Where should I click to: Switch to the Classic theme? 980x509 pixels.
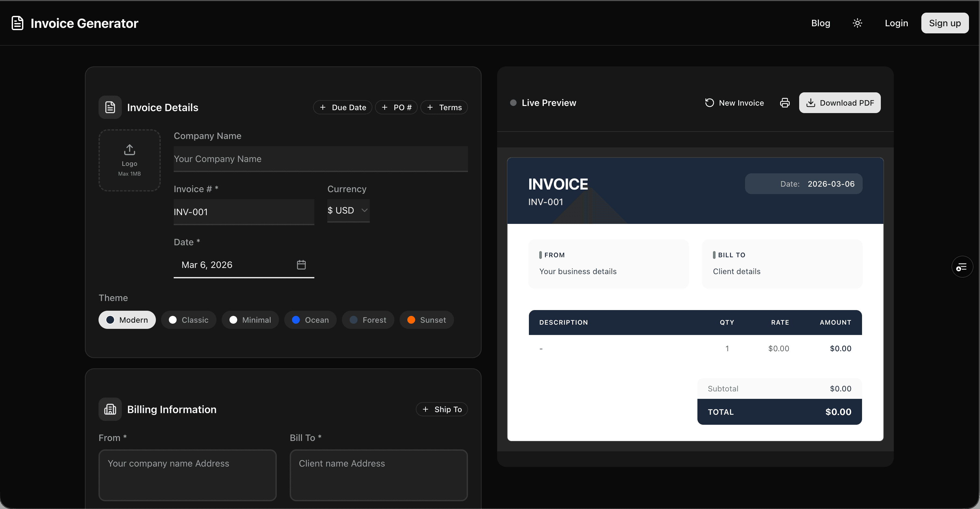click(x=189, y=320)
